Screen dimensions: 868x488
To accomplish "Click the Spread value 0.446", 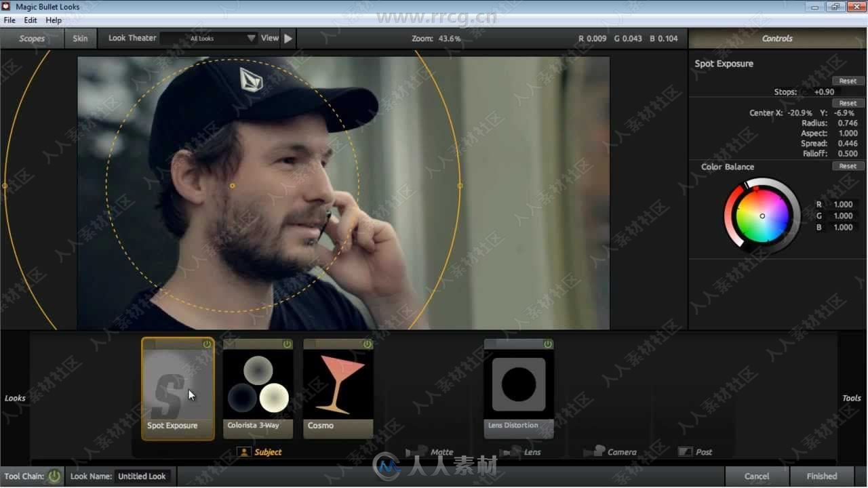I will click(x=848, y=144).
